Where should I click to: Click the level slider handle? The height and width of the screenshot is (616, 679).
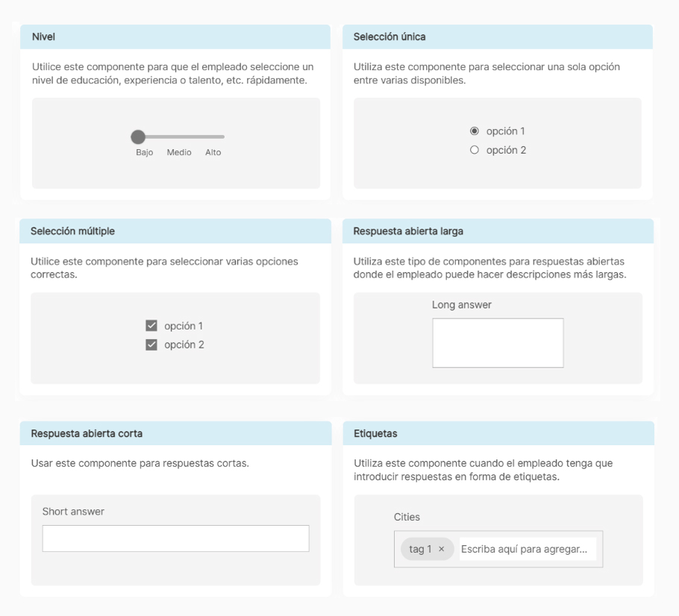coord(138,136)
